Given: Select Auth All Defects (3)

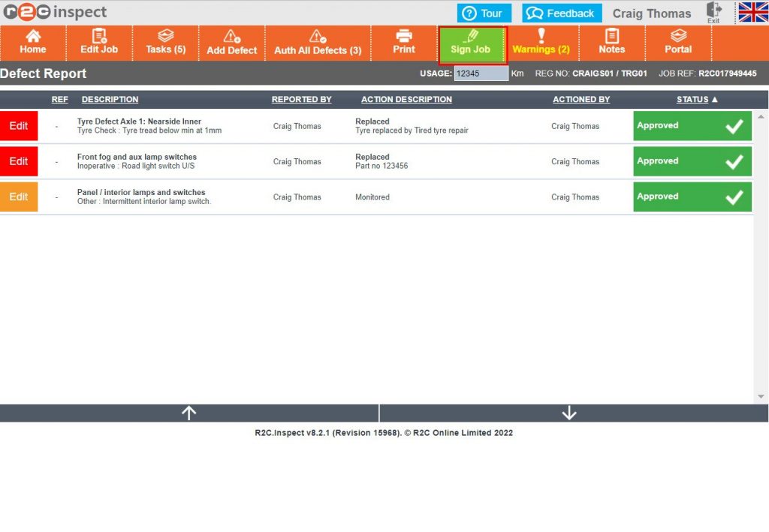Looking at the screenshot, I should (318, 43).
